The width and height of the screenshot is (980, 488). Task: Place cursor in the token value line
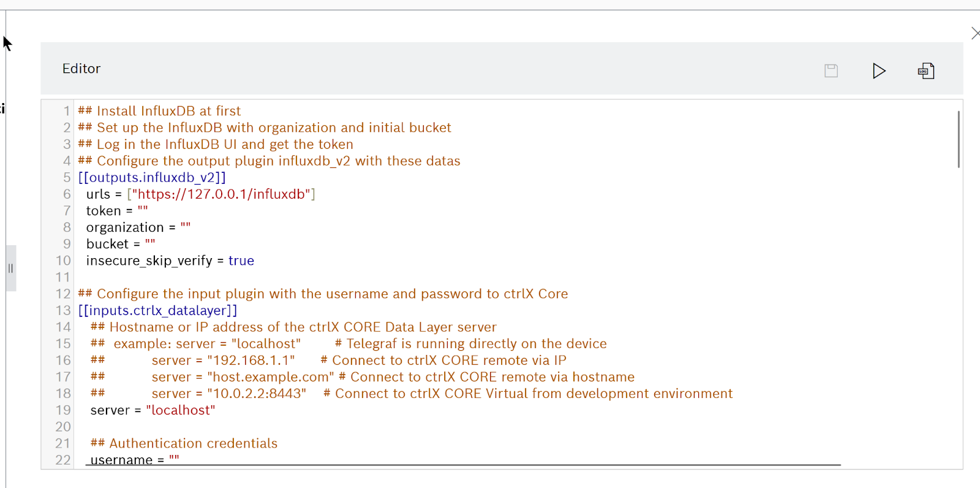(117, 211)
